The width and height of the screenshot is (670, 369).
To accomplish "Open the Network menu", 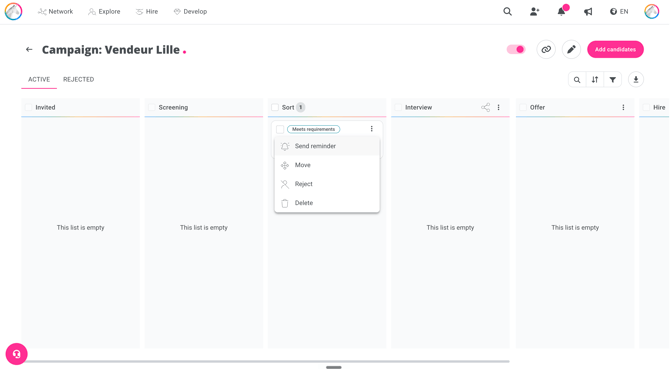I will [x=56, y=12].
